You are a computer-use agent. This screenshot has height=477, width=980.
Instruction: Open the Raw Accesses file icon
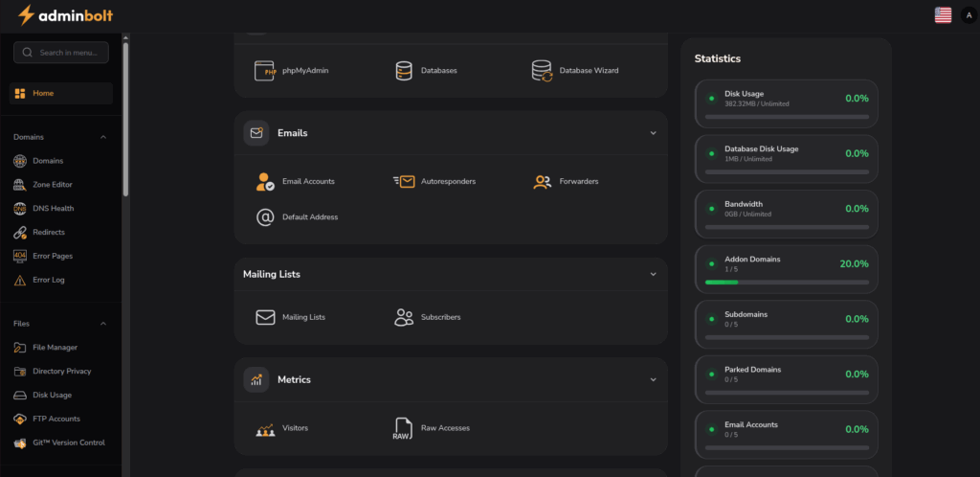click(x=404, y=428)
